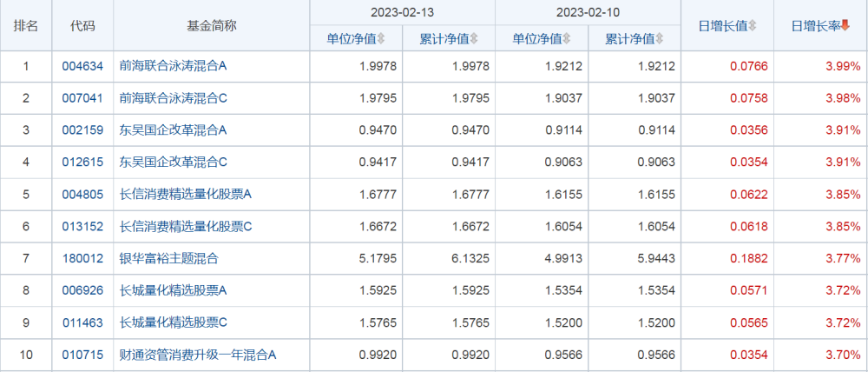The height and width of the screenshot is (372, 868).
Task: Open 银华富裕主题混合 fund page
Action: 169,259
